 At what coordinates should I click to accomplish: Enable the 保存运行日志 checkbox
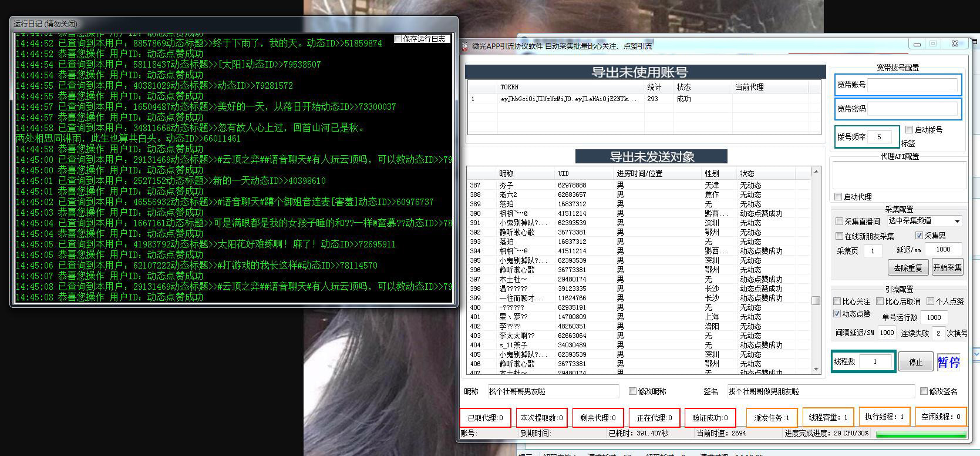[x=398, y=39]
